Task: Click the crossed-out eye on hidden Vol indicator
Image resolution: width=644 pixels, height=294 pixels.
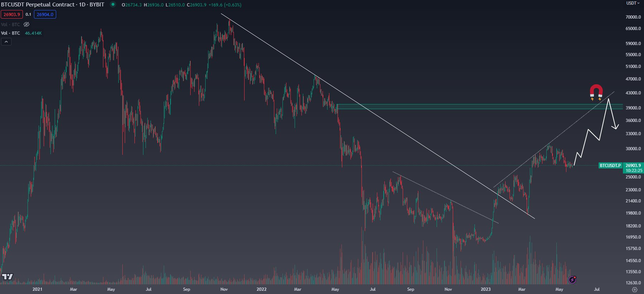Action: 26,24
